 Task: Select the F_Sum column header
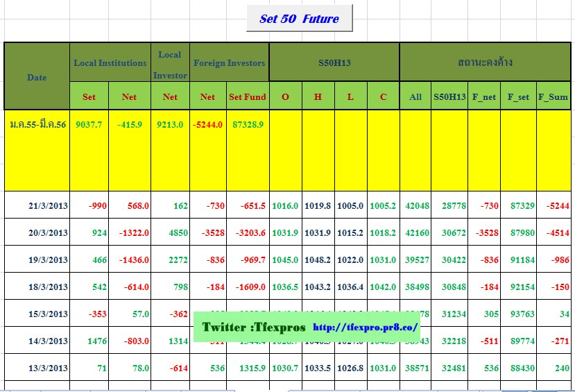553,97
